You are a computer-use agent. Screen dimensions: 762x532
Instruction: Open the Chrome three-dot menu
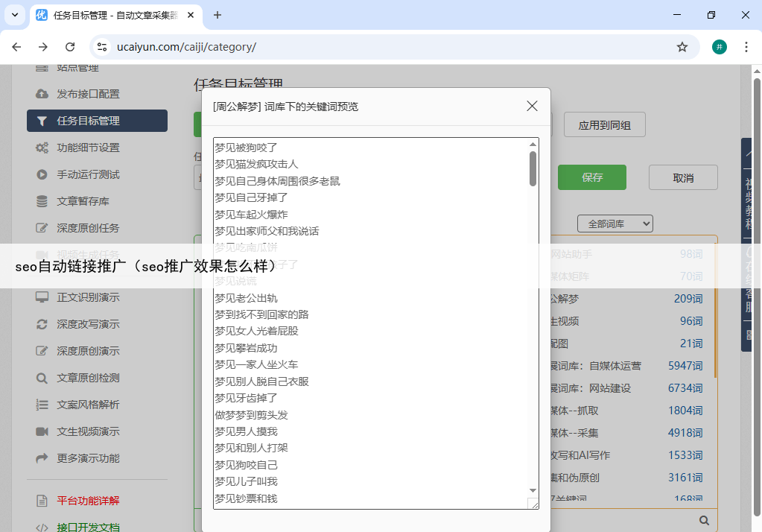[746, 47]
